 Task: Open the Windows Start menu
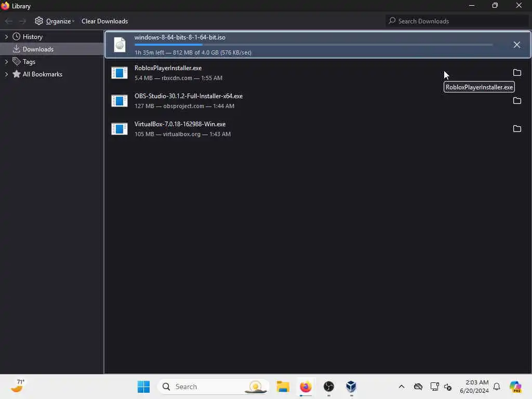(x=143, y=387)
